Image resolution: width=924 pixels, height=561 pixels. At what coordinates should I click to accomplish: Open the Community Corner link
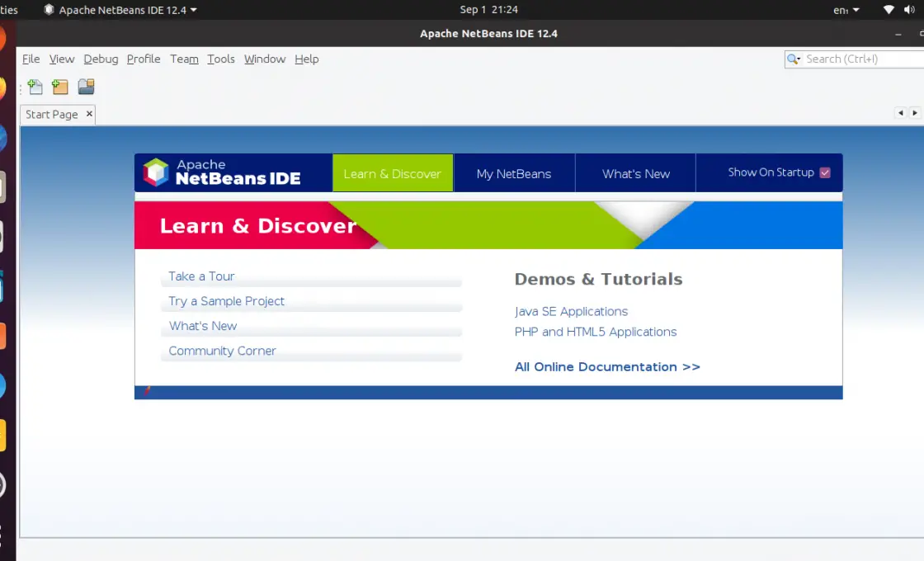coord(222,351)
